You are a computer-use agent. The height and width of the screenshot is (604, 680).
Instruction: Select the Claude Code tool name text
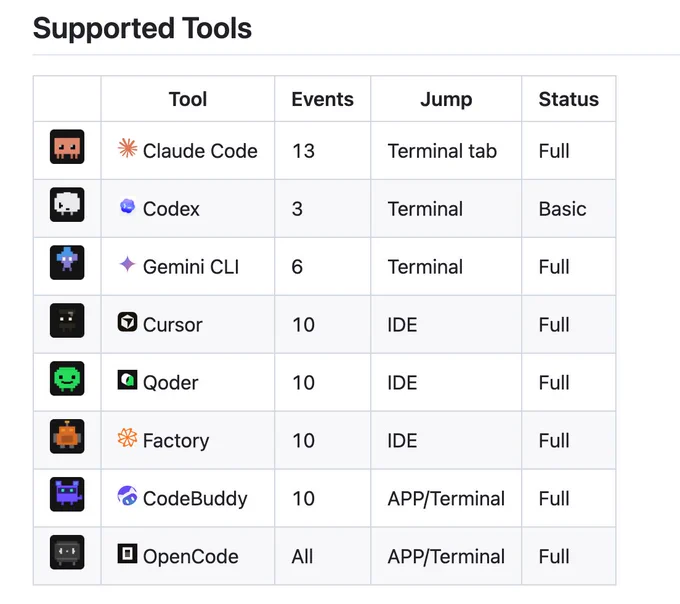point(200,151)
